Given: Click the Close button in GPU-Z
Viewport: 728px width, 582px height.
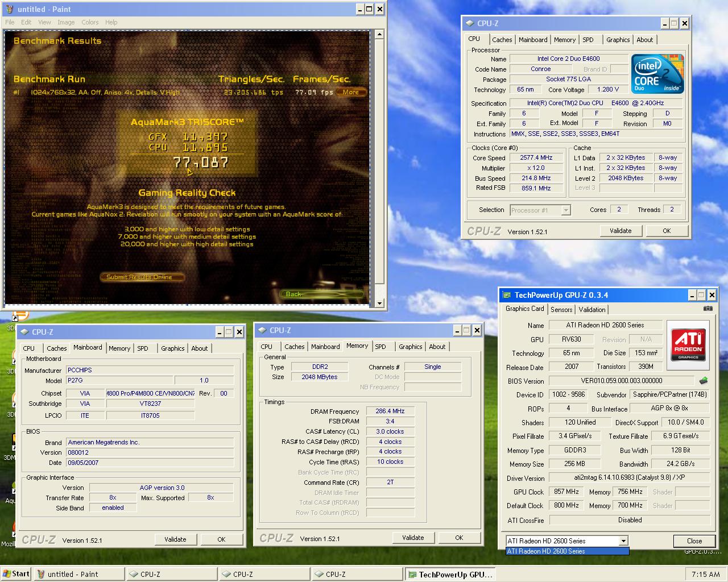Looking at the screenshot, I should click(694, 541).
